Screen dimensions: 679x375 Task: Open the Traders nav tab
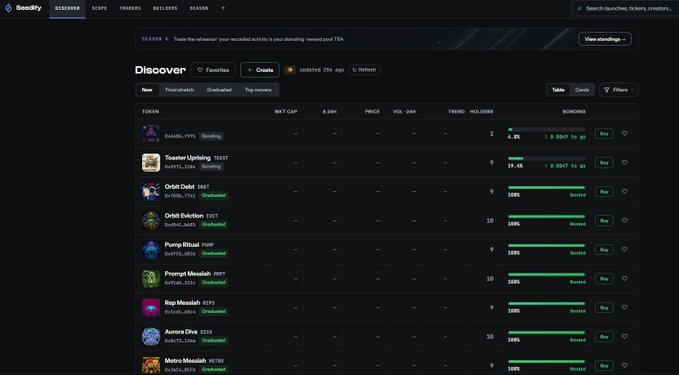point(130,8)
